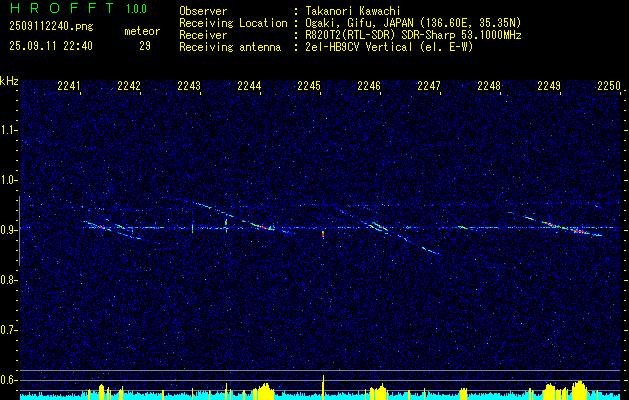The image size is (629, 400).
Task: Click the 1.1 kHz axis label
Action: [9, 130]
